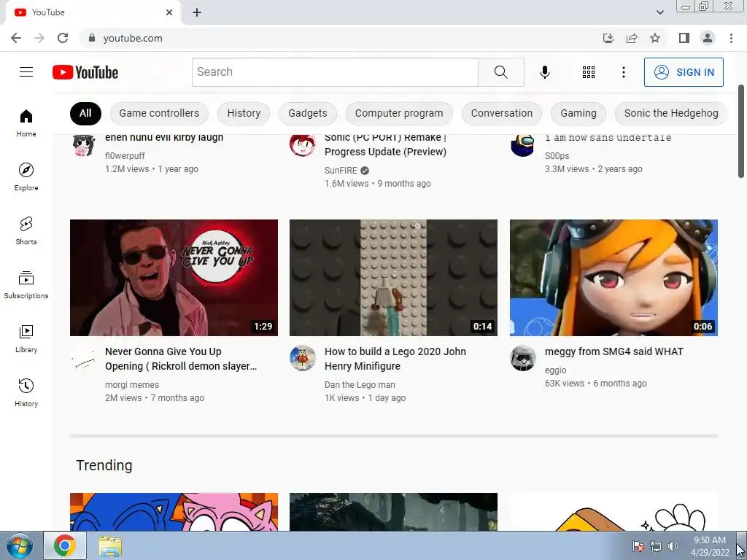Open the volume tray icon
This screenshot has height=560, width=747.
(673, 546)
